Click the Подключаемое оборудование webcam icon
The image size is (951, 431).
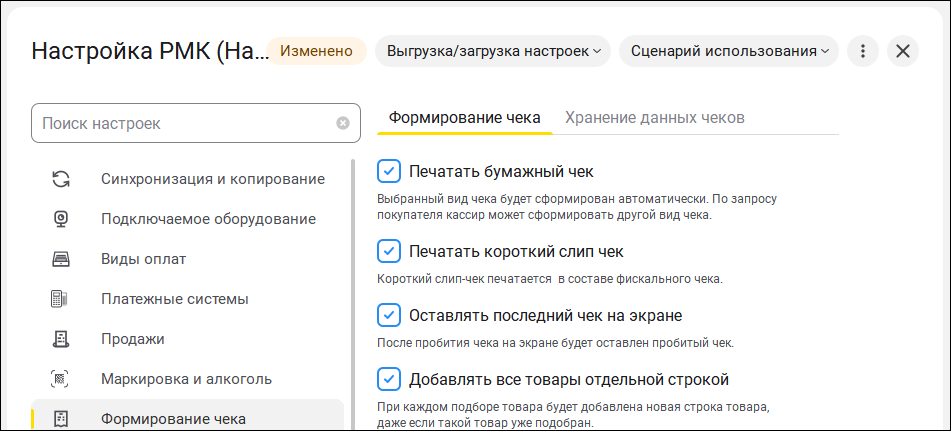pyautogui.click(x=60, y=219)
